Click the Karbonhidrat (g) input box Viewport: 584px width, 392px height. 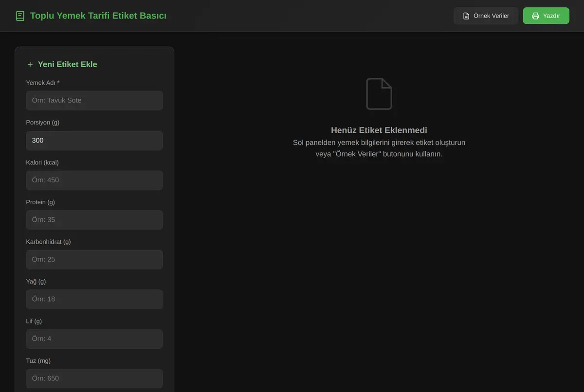[94, 259]
